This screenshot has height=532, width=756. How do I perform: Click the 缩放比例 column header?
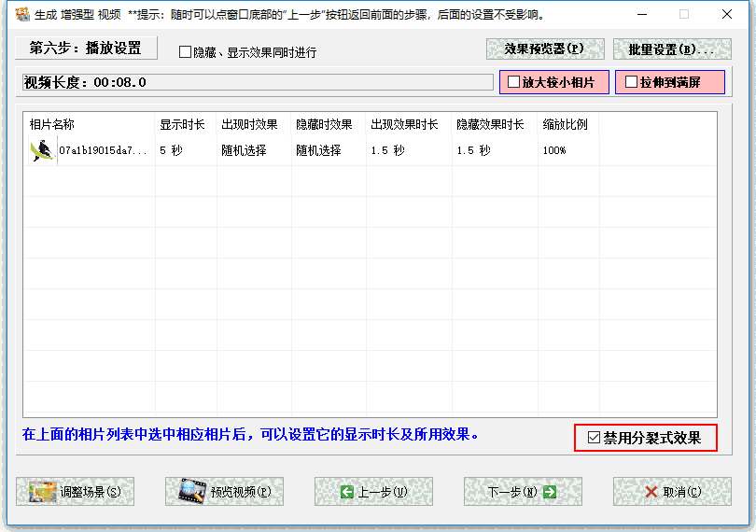click(568, 124)
